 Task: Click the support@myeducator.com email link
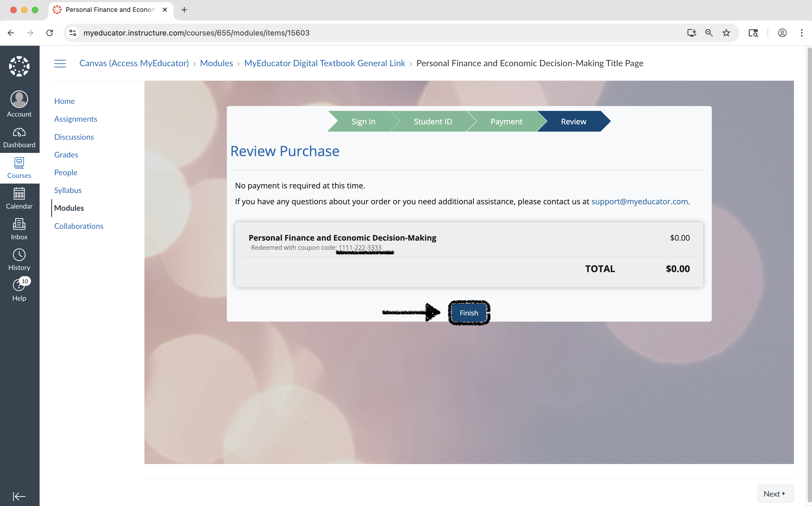tap(639, 202)
